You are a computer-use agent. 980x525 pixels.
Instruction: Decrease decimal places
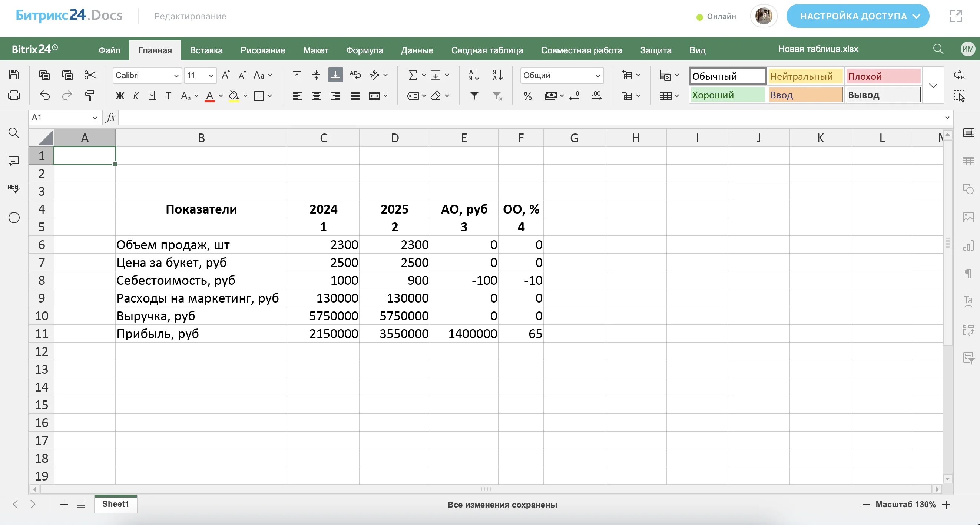point(574,96)
